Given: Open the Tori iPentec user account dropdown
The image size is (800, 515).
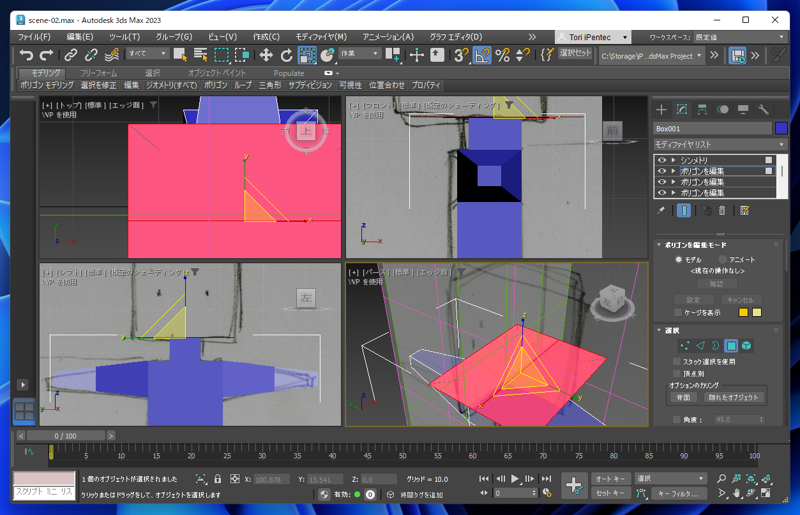Looking at the screenshot, I should pyautogui.click(x=593, y=37).
